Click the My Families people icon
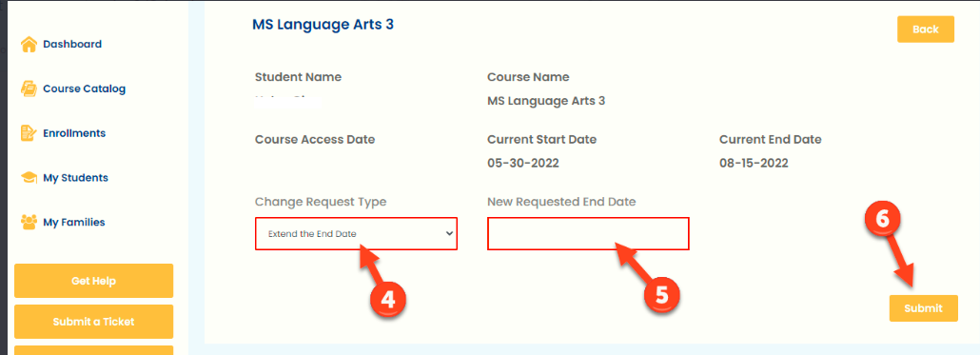980x355 pixels. (29, 222)
